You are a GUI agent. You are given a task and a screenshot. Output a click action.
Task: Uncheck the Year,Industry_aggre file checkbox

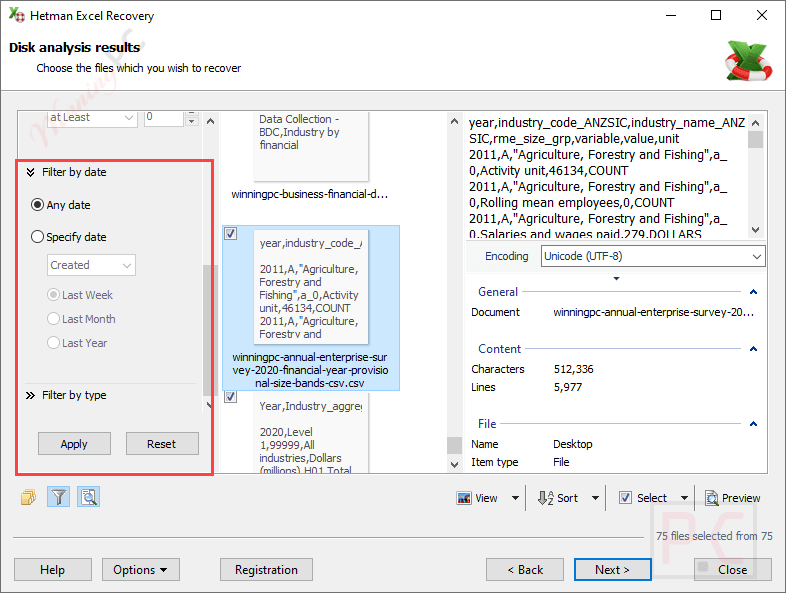point(231,397)
